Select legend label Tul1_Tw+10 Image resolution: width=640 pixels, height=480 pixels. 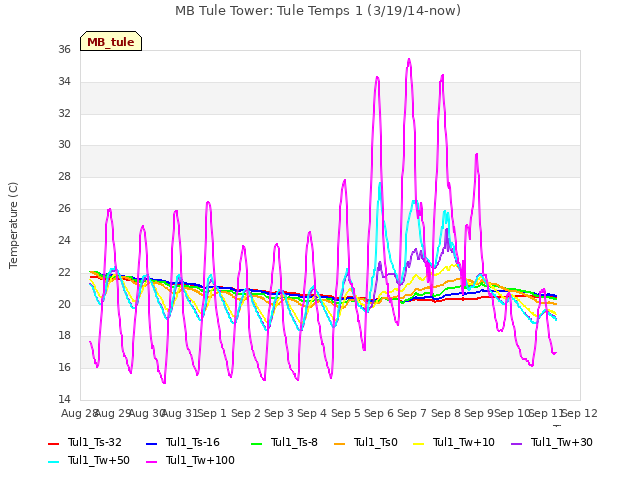coord(464,442)
